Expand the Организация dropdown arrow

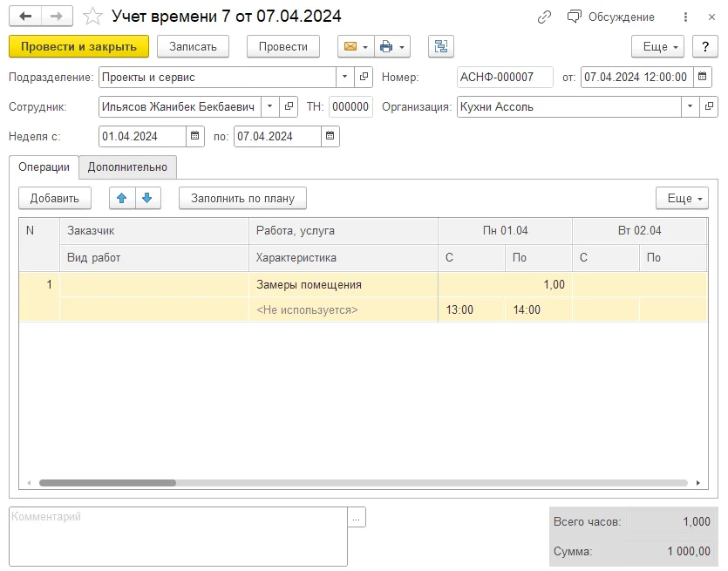pos(690,106)
